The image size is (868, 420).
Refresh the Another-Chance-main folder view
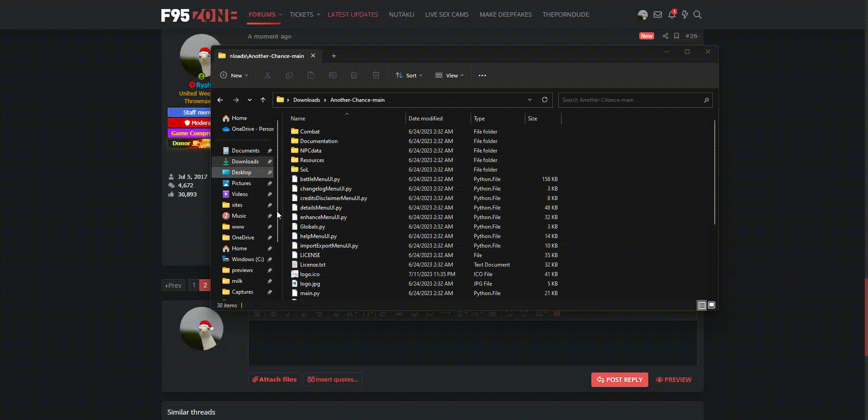[545, 100]
